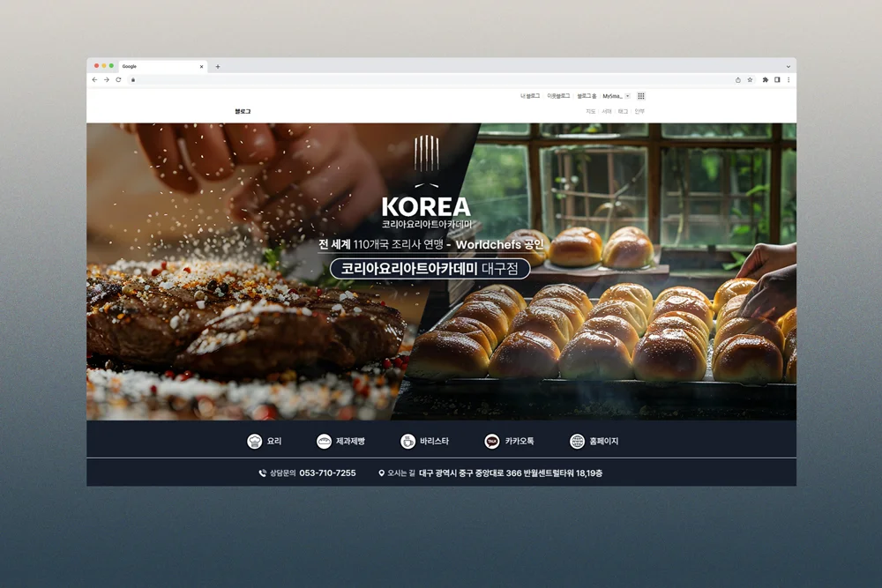Viewport: 882px width, 588px height.
Task: Open the browser three-dot menu
Action: (789, 80)
